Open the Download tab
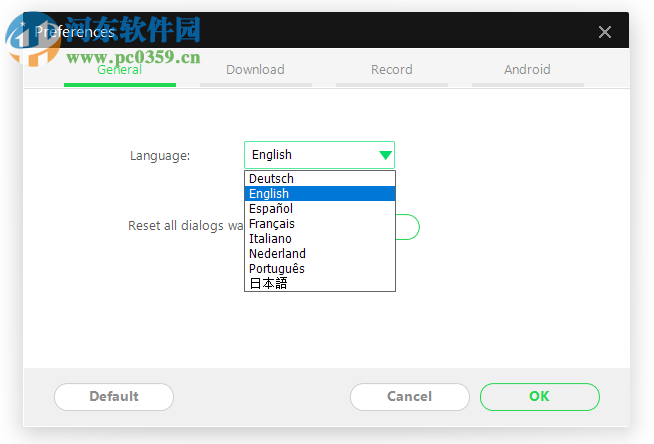Image resolution: width=654 pixels, height=444 pixels. pos(256,70)
